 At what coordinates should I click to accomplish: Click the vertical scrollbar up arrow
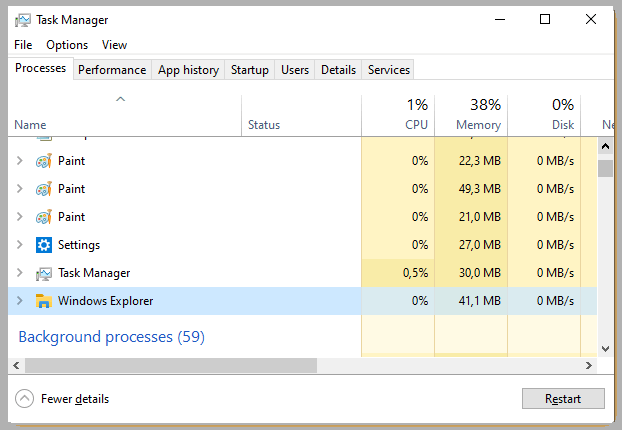[x=605, y=146]
